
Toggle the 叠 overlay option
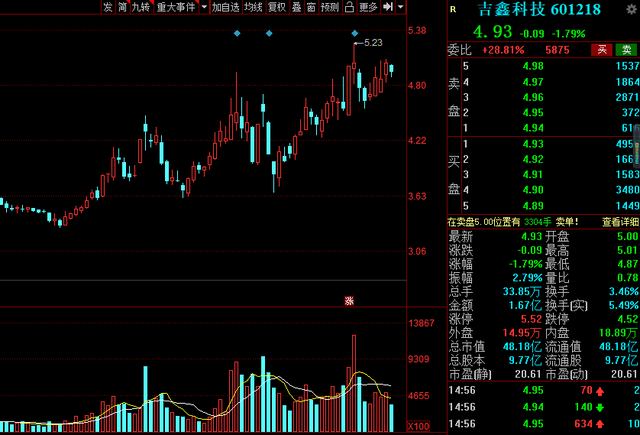(296, 7)
